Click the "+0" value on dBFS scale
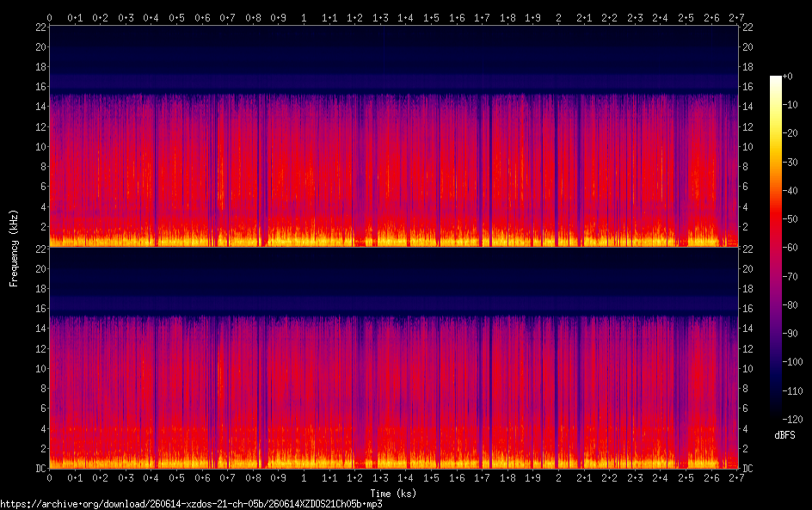The width and height of the screenshot is (812, 510). (x=787, y=76)
